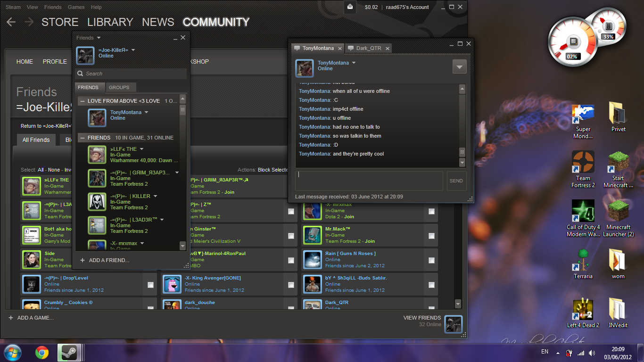644x362 pixels.
Task: Open the Privet folder on desktop
Action: [618, 117]
